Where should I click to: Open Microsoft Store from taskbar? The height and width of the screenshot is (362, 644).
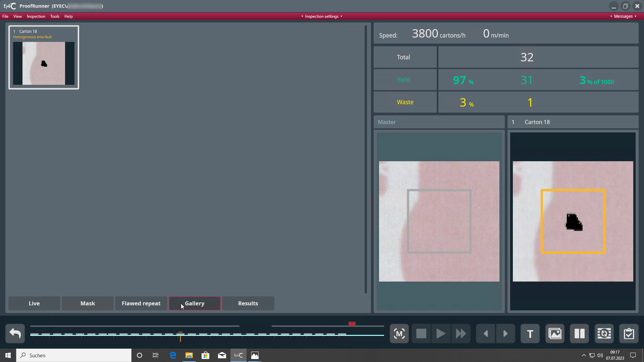[x=206, y=355]
